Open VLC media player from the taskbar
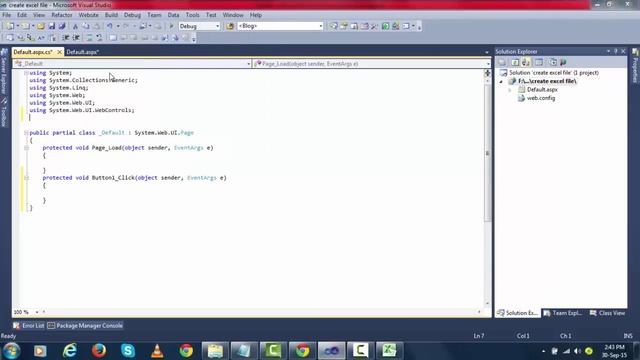 pos(157,351)
